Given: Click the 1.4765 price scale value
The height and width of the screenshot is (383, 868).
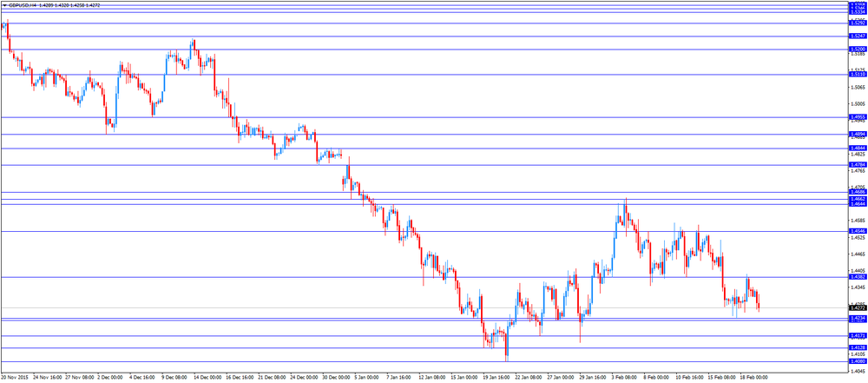Looking at the screenshot, I should [x=858, y=171].
